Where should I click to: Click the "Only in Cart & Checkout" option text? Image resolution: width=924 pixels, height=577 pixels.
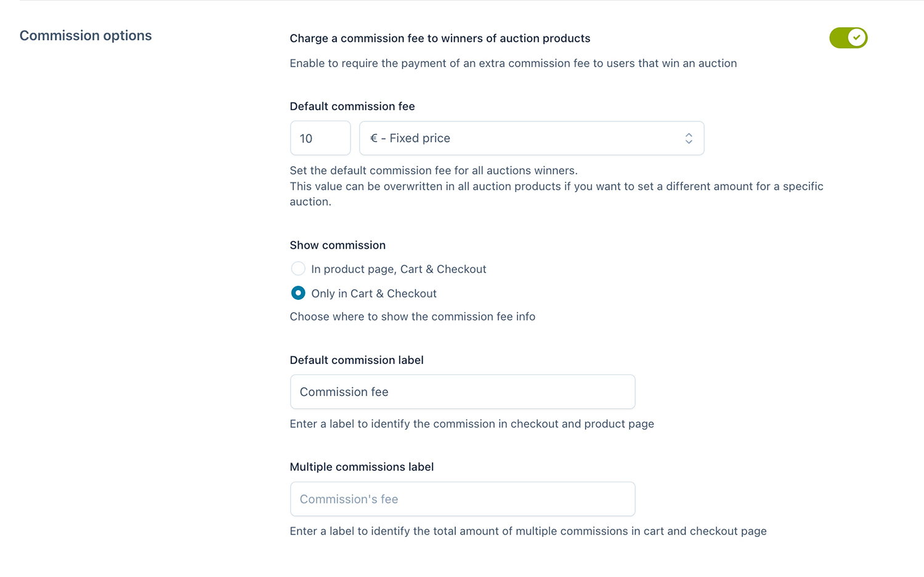(x=374, y=294)
